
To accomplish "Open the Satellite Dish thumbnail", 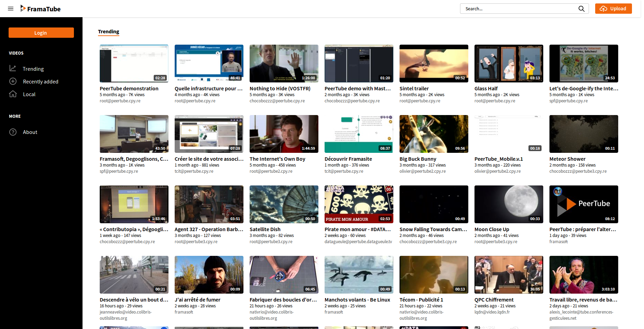I will 284,204.
